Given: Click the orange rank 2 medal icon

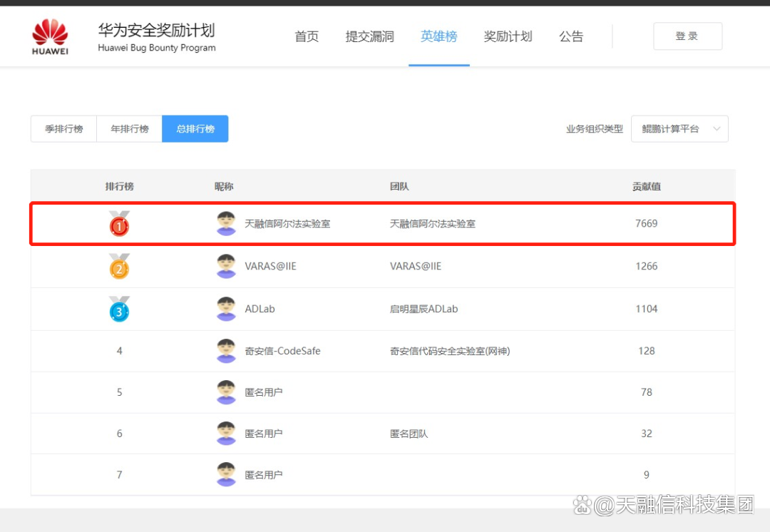Looking at the screenshot, I should pyautogui.click(x=119, y=267).
